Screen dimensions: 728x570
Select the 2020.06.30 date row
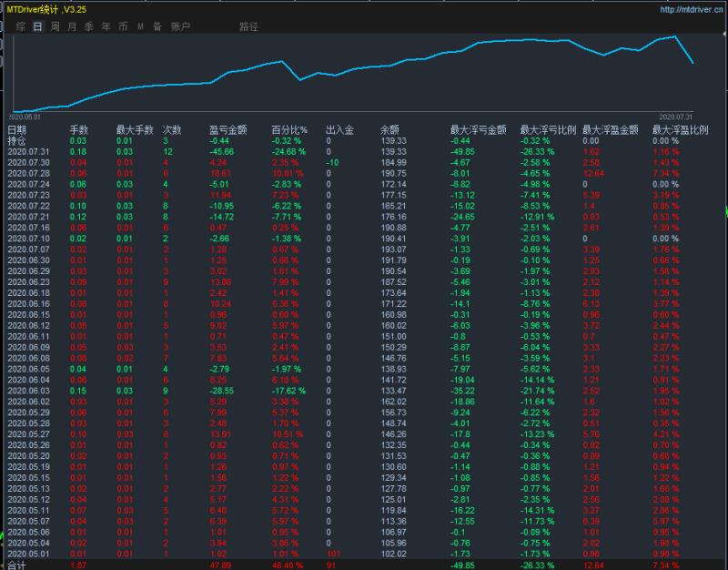pyautogui.click(x=28, y=260)
